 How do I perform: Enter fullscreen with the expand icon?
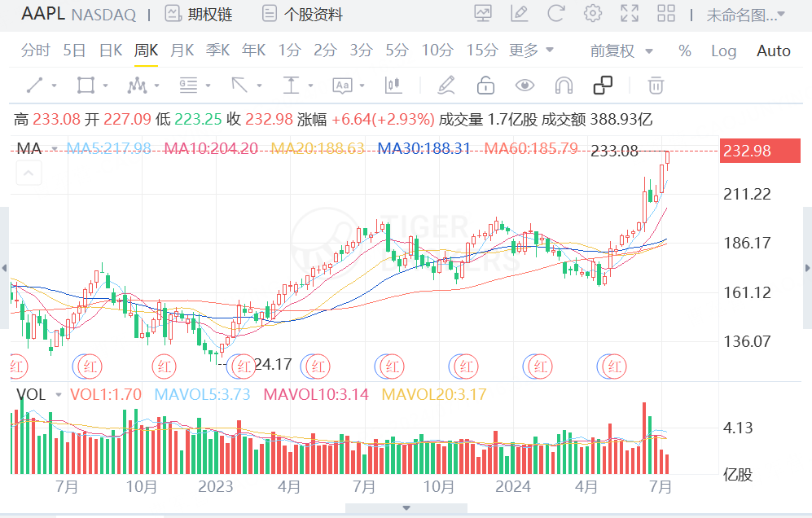point(630,14)
